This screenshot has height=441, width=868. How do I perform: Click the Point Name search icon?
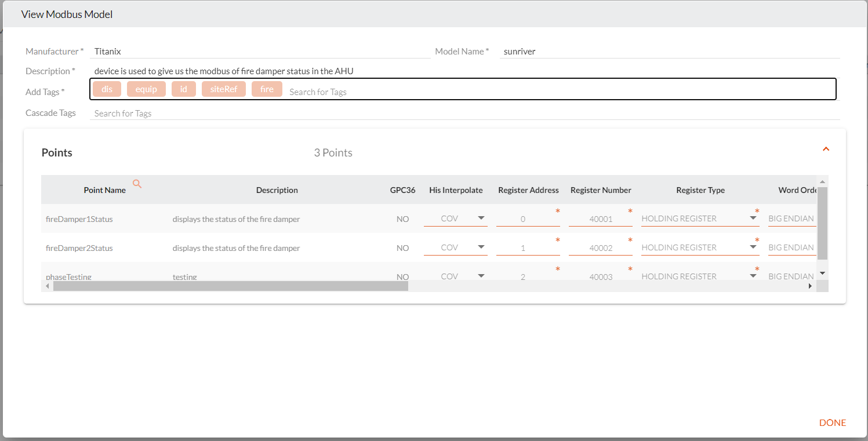[x=137, y=184]
